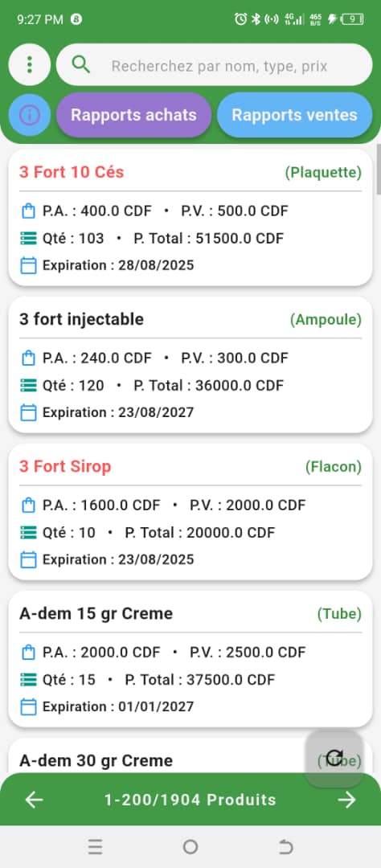Tap the Android home navigation button
The width and height of the screenshot is (381, 868).
point(190,846)
